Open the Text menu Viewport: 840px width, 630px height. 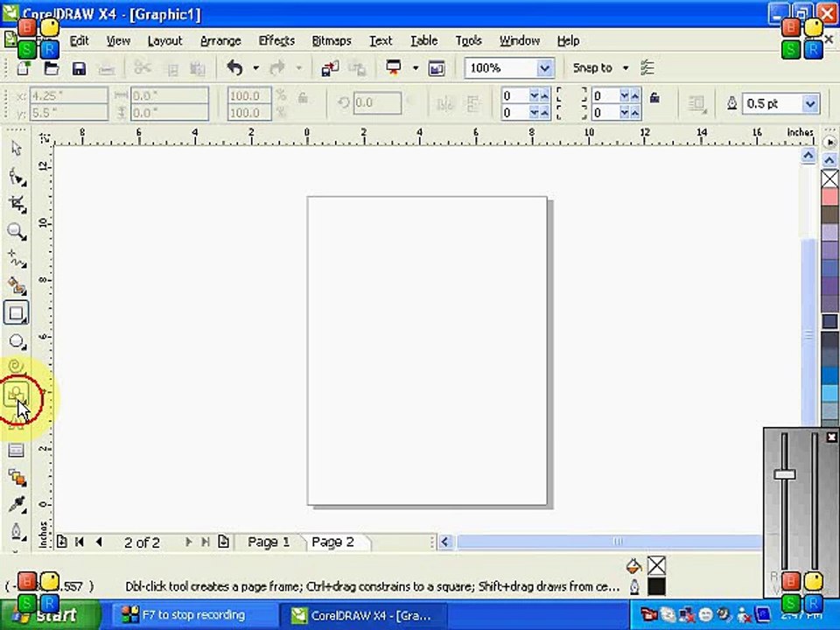[381, 41]
